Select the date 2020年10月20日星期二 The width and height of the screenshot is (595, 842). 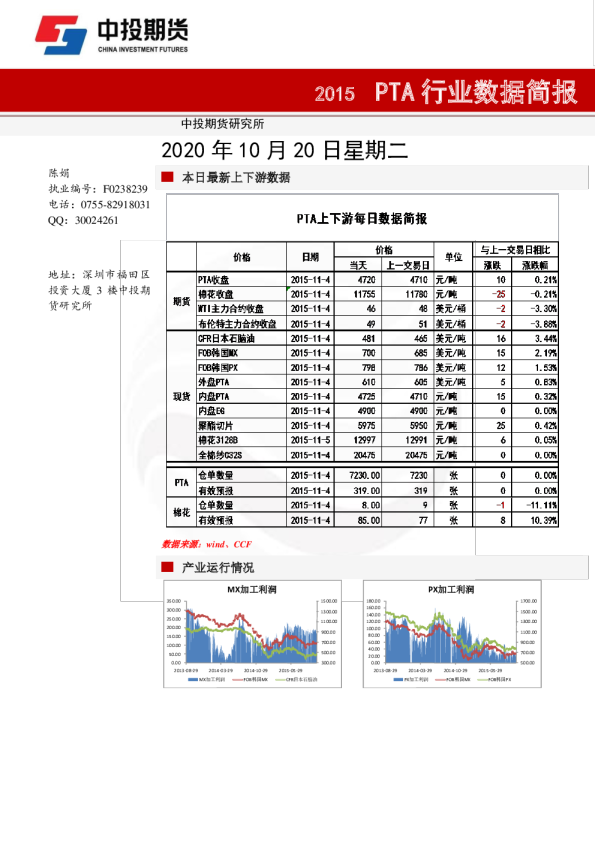click(x=285, y=150)
